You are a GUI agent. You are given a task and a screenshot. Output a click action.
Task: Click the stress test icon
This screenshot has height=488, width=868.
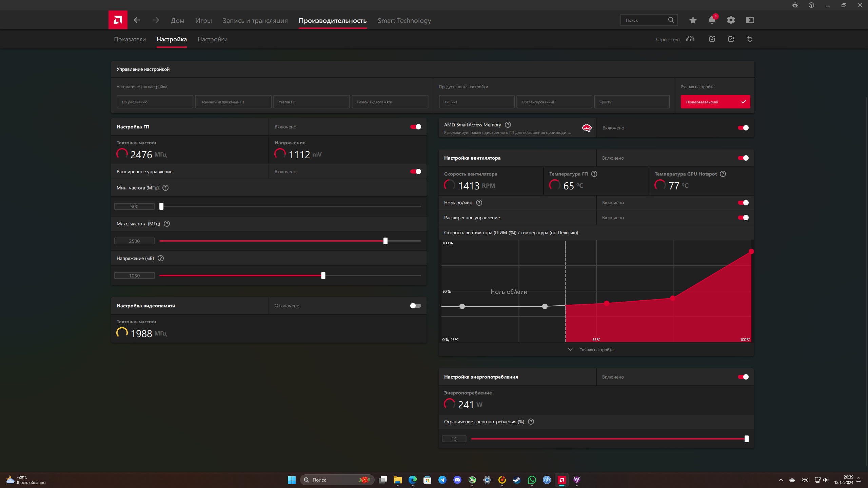[x=690, y=39]
